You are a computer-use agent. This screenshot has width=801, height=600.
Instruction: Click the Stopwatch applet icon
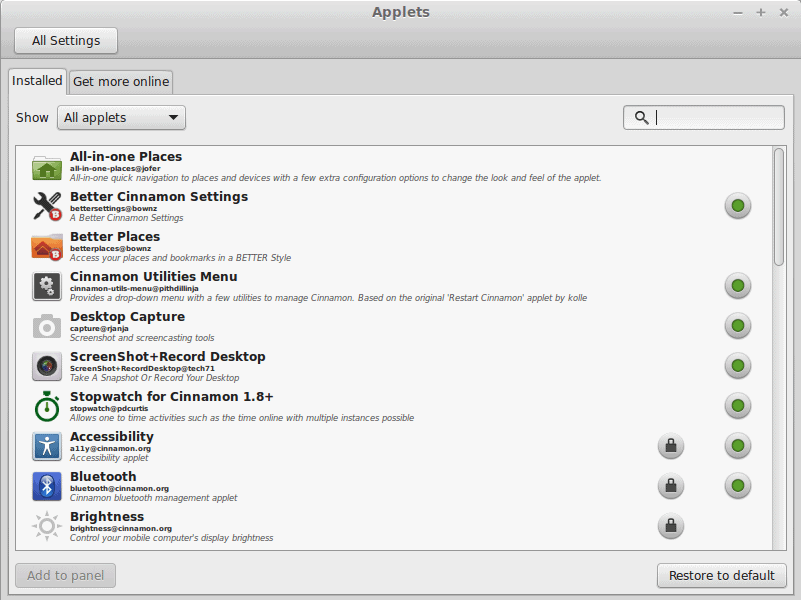point(46,406)
